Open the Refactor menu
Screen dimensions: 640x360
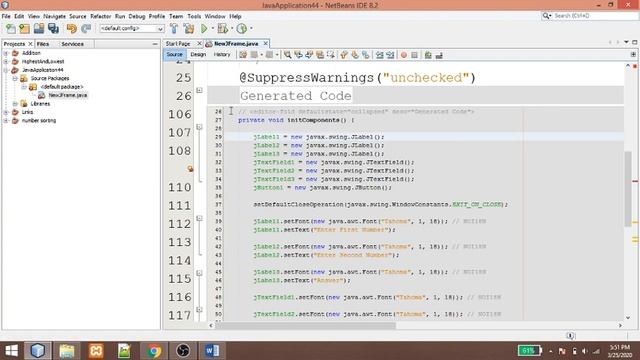(100, 16)
